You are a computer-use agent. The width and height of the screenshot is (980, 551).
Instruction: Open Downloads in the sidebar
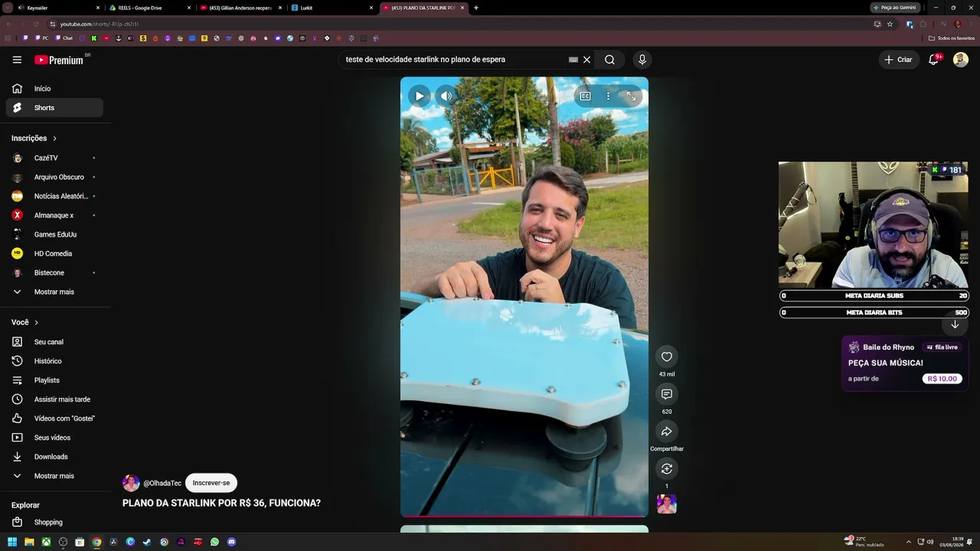pos(54,457)
